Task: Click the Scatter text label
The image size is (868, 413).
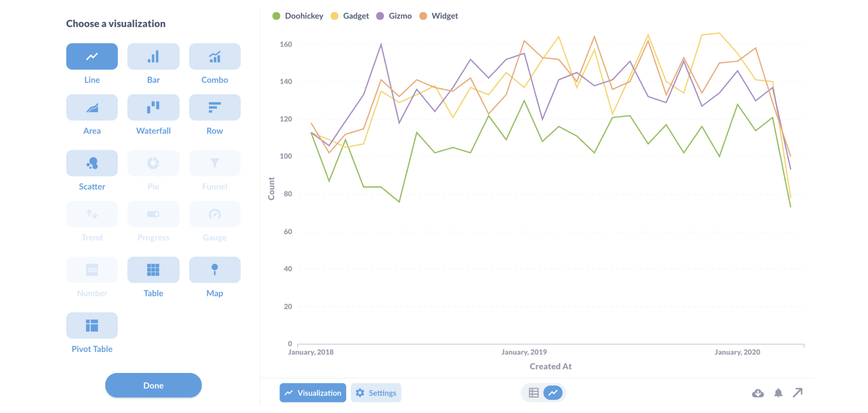Action: click(x=92, y=187)
